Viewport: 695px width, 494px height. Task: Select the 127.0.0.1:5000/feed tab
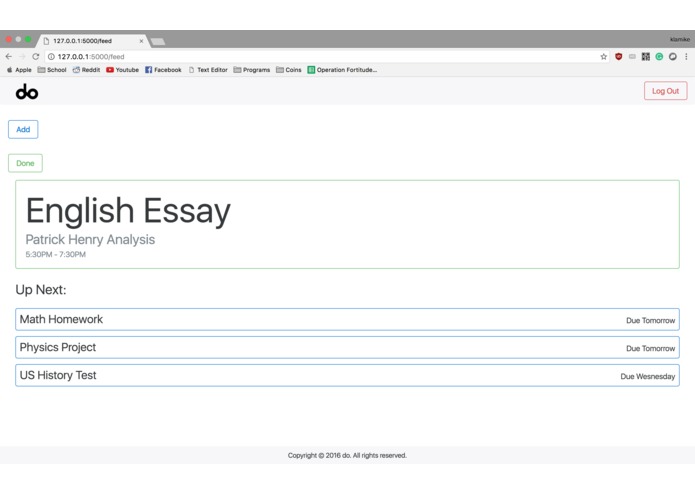[92, 41]
